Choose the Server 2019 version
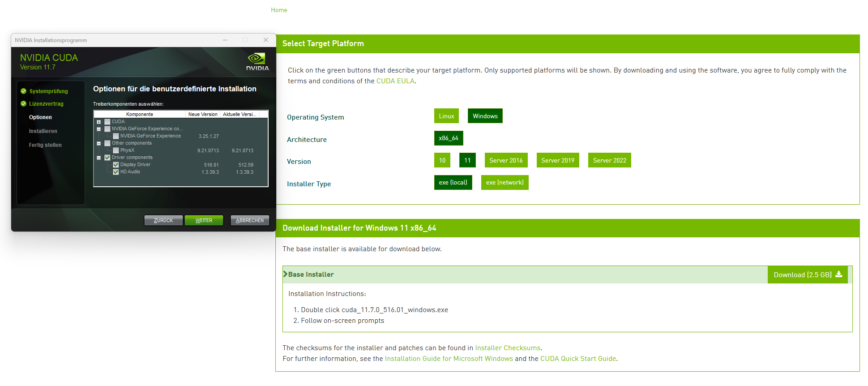868x386 pixels. point(558,160)
